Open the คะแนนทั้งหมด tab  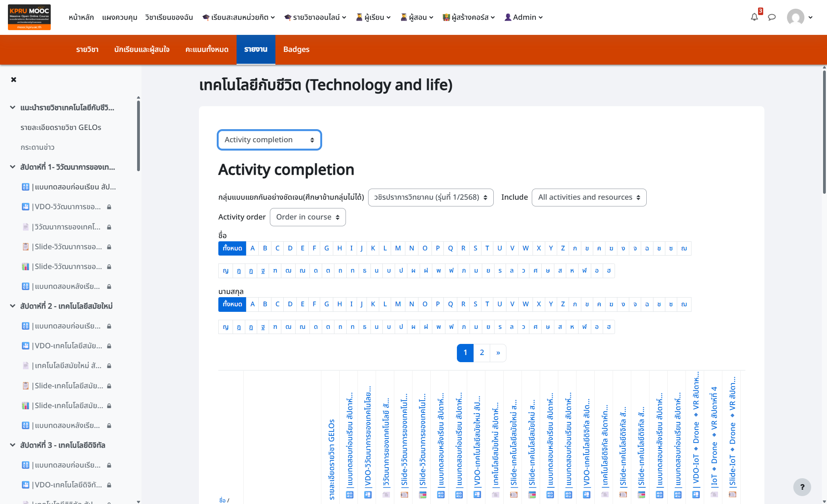pyautogui.click(x=207, y=50)
